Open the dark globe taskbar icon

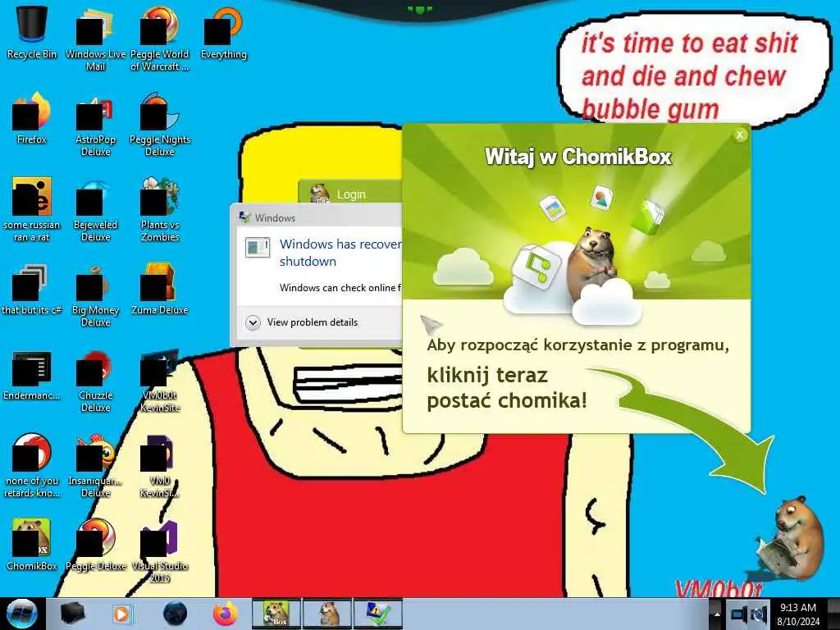click(176, 614)
